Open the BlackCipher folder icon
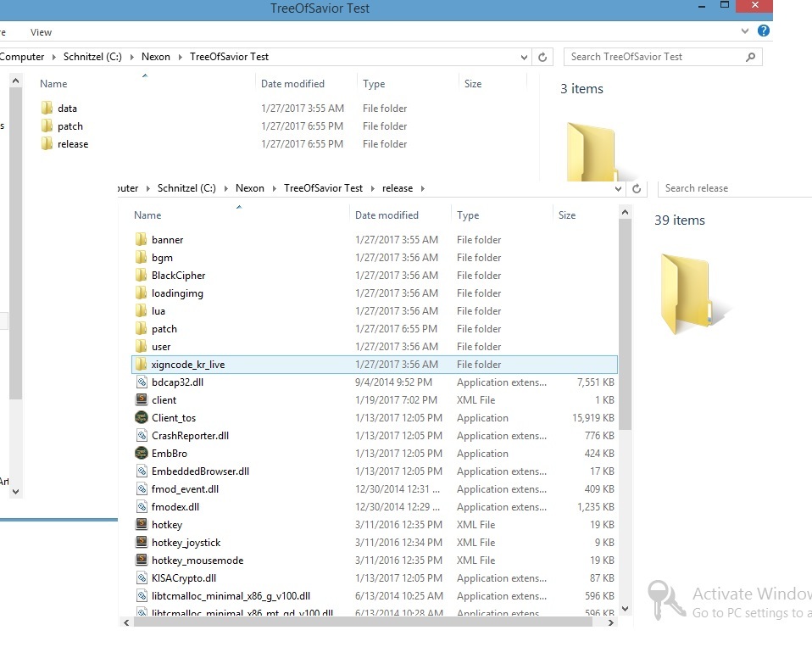Screen dimensions: 812x647 coord(142,276)
